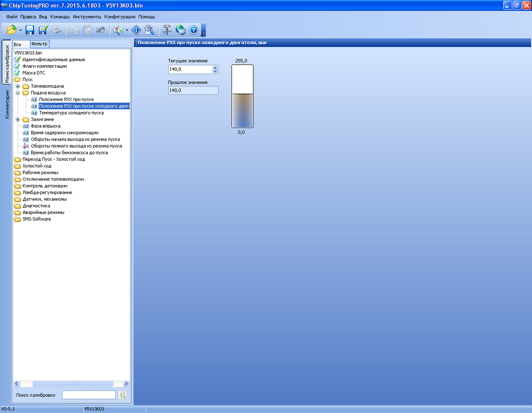Image resolution: width=532 pixels, height=413 pixels.
Task: Click the Save As floppy-with-pencil icon
Action: click(43, 30)
